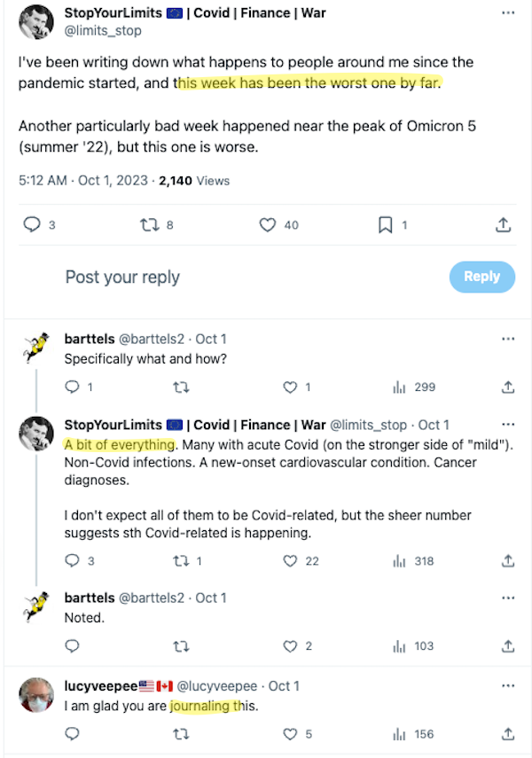Screen dimensions: 532x758
Task: Click the blue Reply button
Action: [x=481, y=277]
